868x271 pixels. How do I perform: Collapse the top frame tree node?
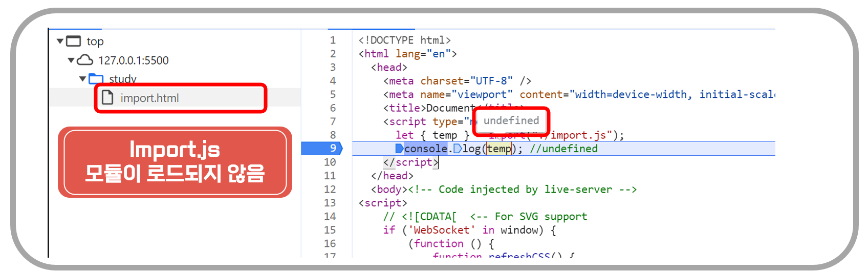[x=60, y=41]
